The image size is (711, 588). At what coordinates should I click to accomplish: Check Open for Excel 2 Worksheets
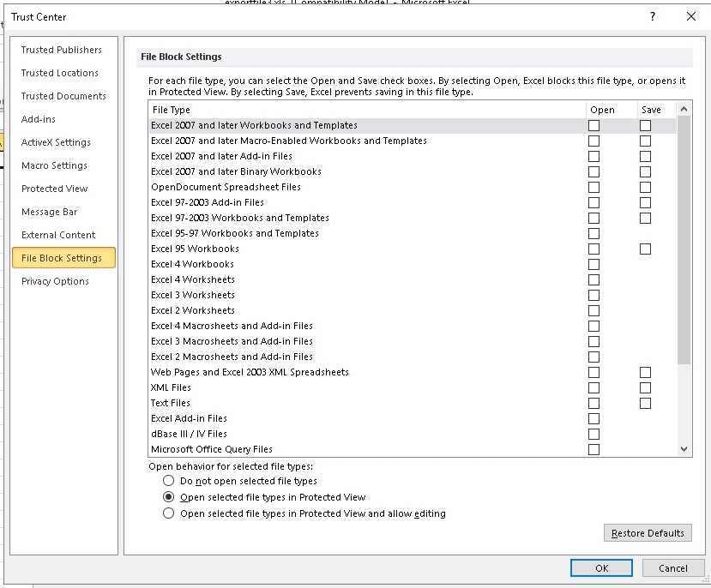pyautogui.click(x=594, y=310)
